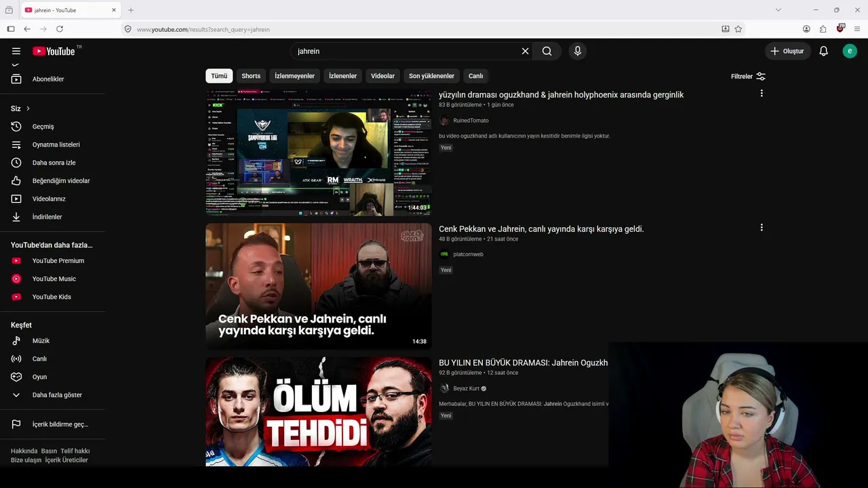
Task: Open the YouTube hamburger guide menu
Action: tap(16, 51)
